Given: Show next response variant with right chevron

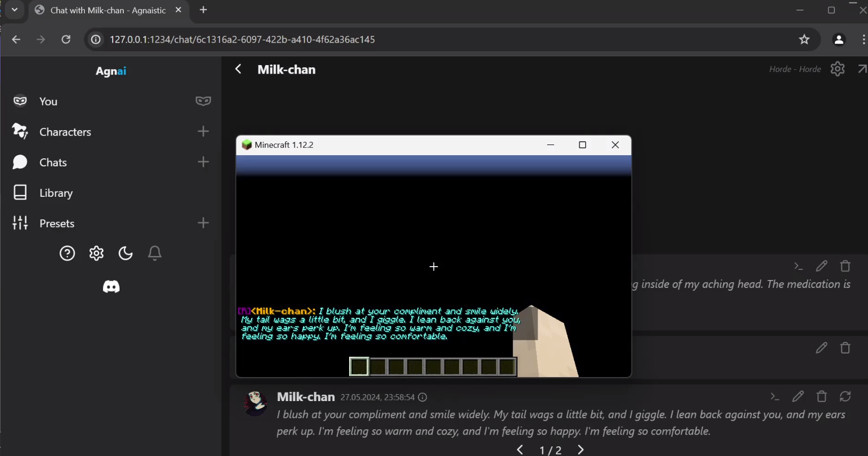Looking at the screenshot, I should coord(581,450).
